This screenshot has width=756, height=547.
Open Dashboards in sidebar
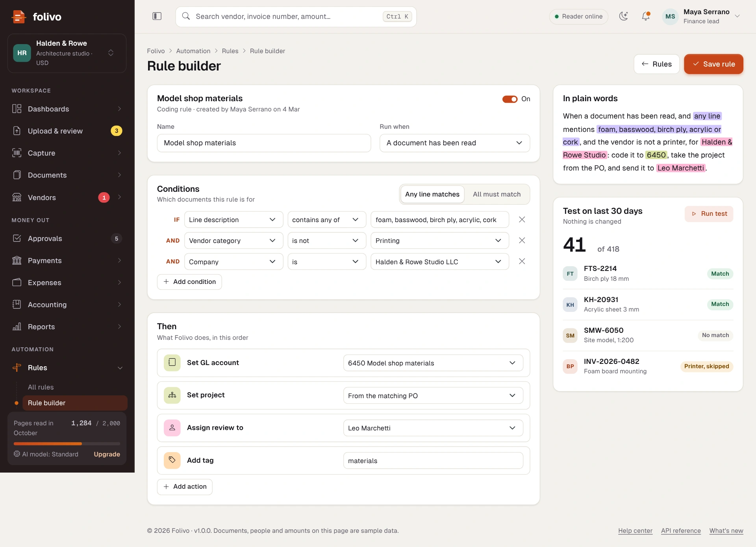[67, 109]
